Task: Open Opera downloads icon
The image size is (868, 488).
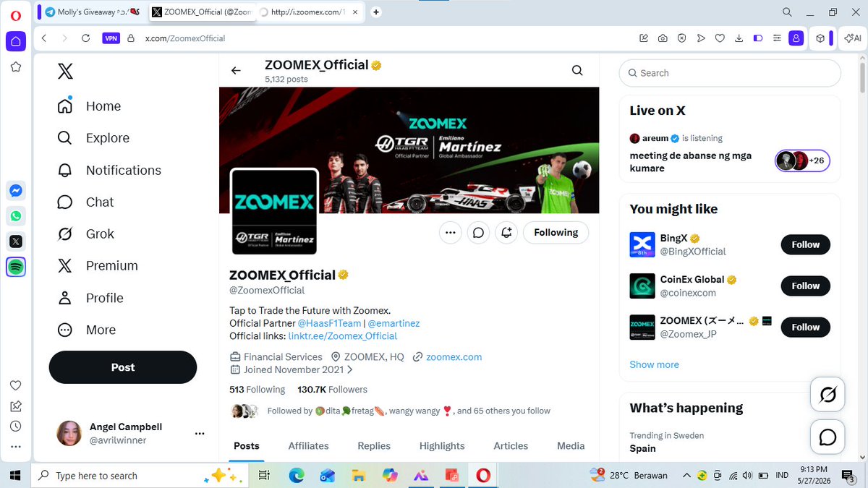Action: [x=739, y=38]
